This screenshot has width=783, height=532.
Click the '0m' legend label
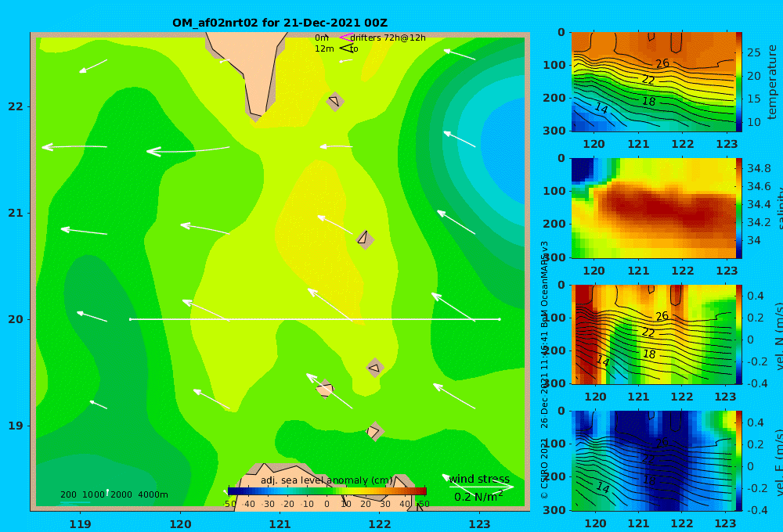322,38
